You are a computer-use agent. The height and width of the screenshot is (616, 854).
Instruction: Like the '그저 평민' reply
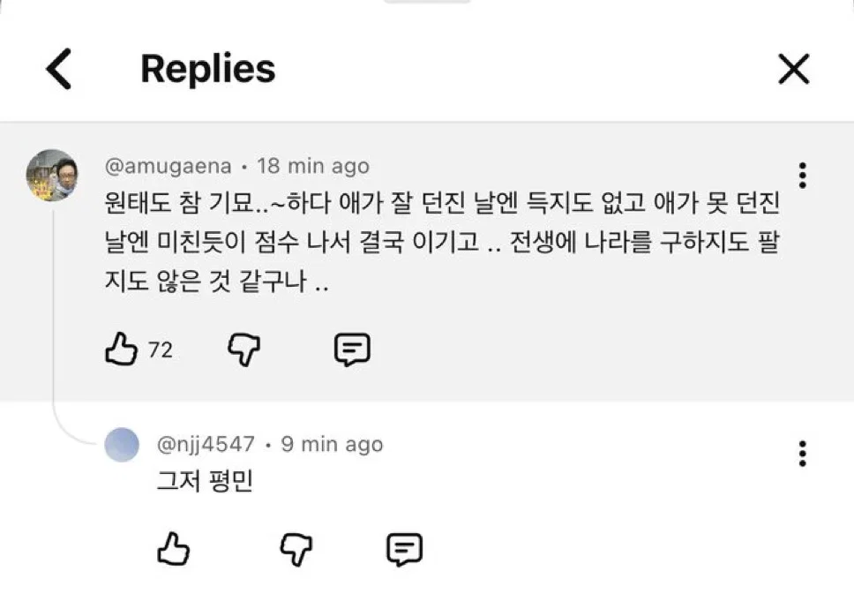(x=173, y=548)
